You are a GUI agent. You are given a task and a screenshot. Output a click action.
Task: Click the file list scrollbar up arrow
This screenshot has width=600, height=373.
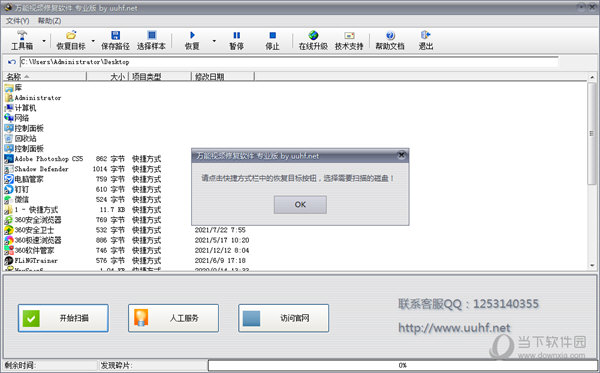pos(592,77)
